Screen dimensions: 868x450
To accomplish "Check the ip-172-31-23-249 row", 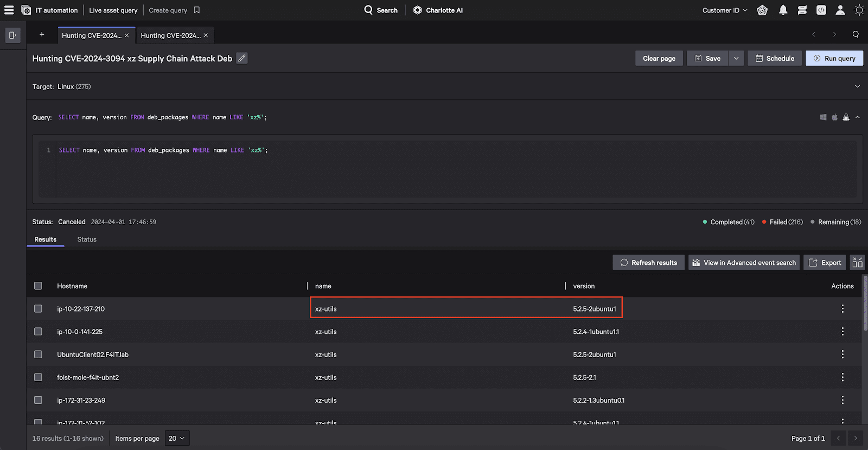I will (38, 400).
